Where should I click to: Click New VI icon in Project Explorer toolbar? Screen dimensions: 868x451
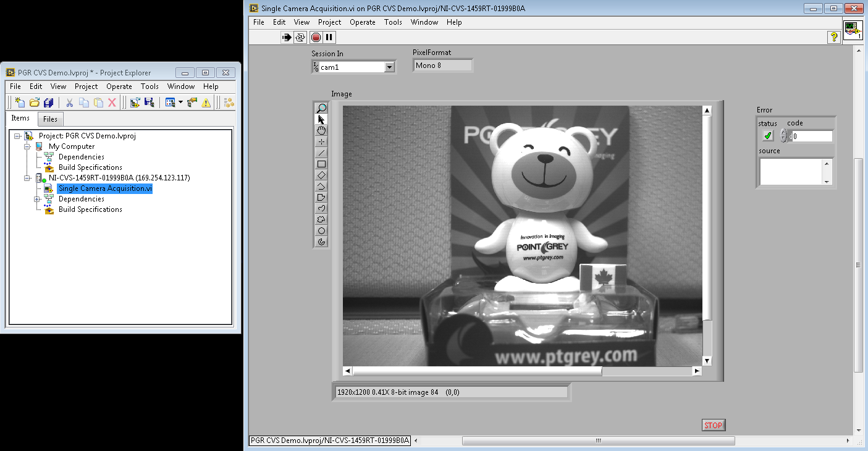20,103
